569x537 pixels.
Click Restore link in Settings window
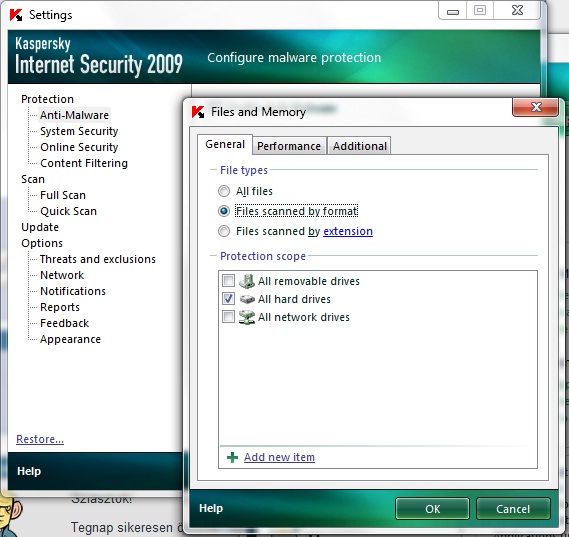(40, 439)
